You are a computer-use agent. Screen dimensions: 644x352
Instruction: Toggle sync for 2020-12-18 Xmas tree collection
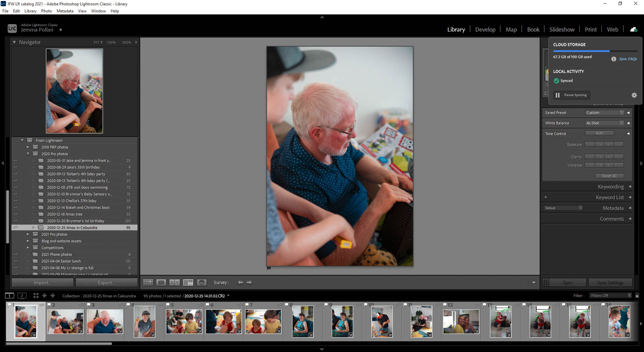coord(15,214)
